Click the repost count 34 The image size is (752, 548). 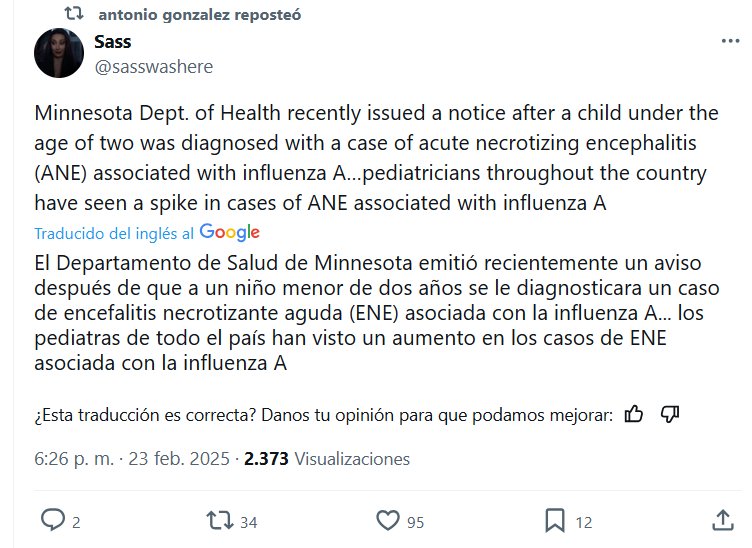(249, 521)
